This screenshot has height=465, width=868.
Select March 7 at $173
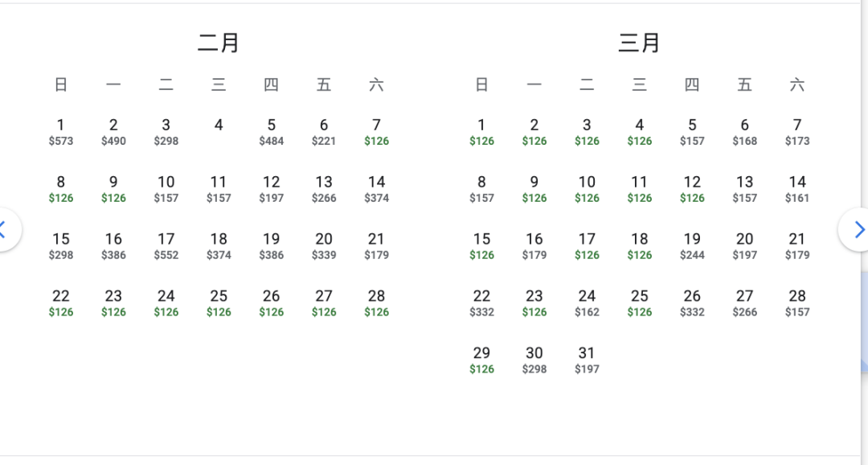pyautogui.click(x=797, y=132)
